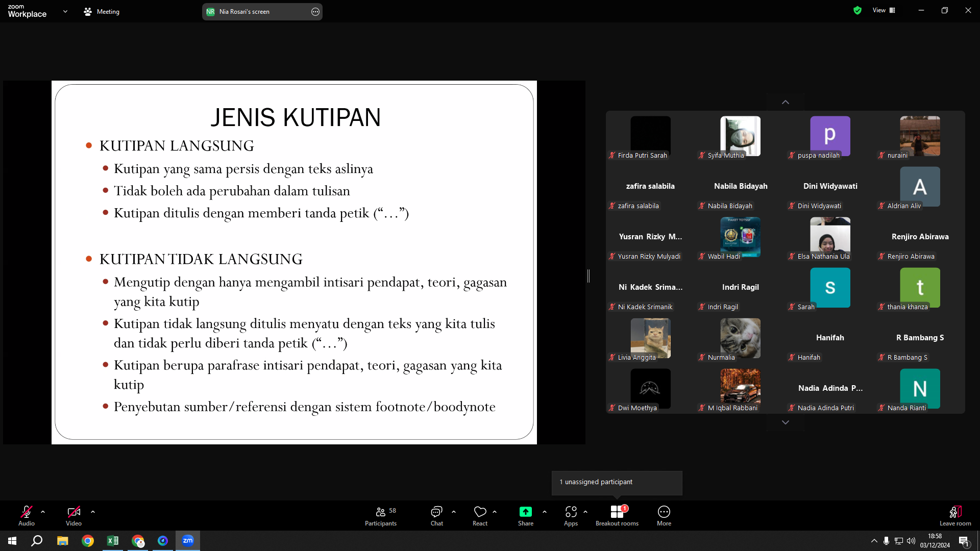Open the View layout menu
980x551 pixels.
pyautogui.click(x=884, y=10)
